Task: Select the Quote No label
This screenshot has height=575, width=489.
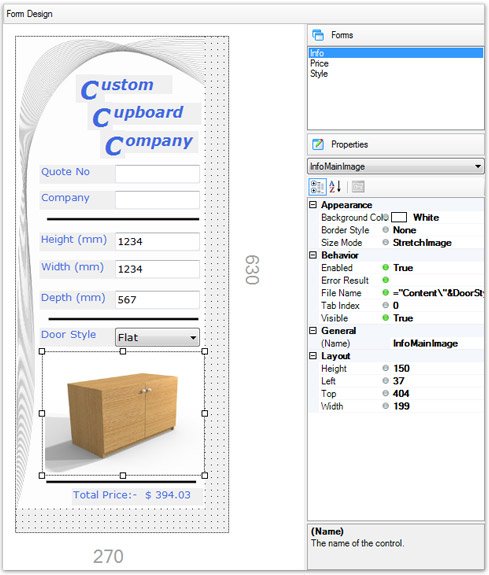Action: [77, 173]
